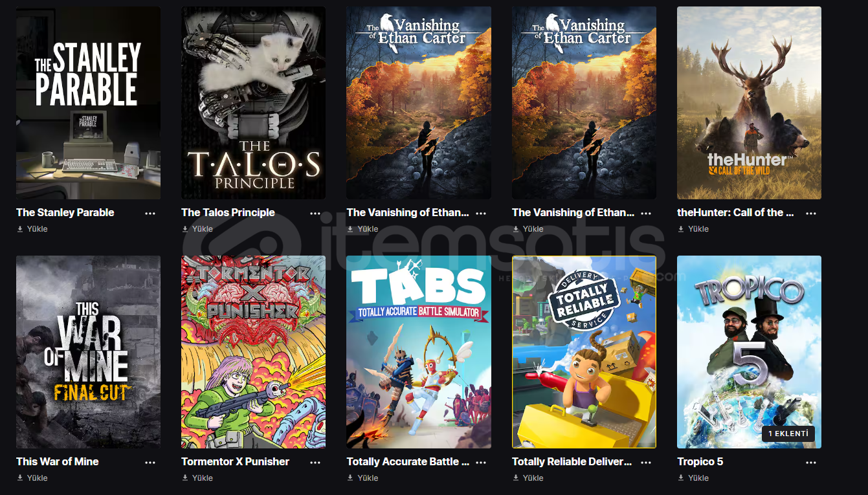This screenshot has height=495, width=868.
Task: Click Yükle under The Stanley Parable
Action: [32, 229]
